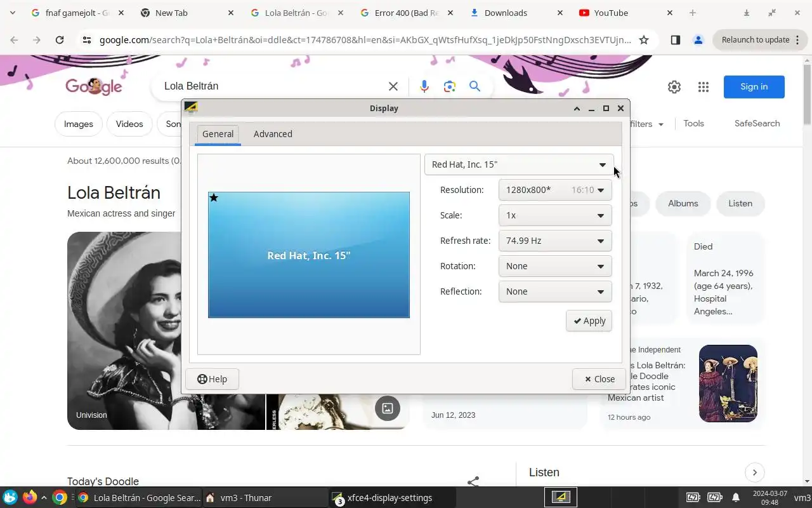Open the Chrome side panel
Viewport: 812px width, 508px height.
(x=675, y=40)
